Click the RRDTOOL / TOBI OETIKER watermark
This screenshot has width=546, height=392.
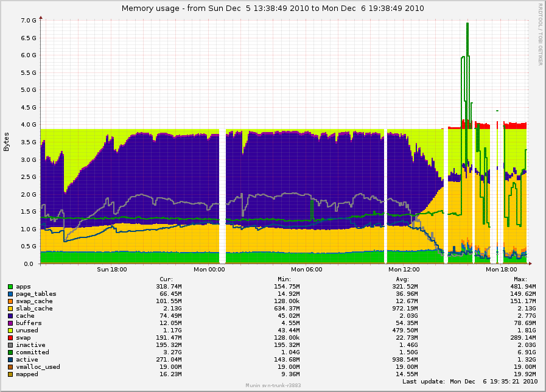coord(540,35)
